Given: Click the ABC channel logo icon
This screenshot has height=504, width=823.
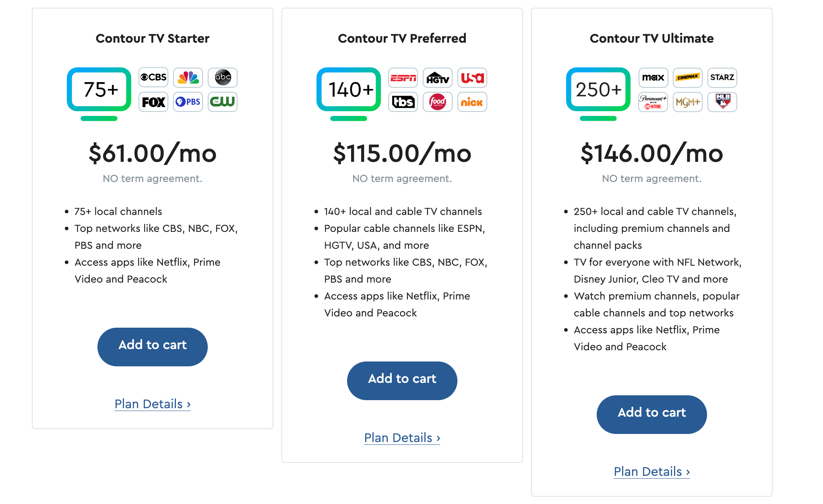Looking at the screenshot, I should tap(223, 77).
